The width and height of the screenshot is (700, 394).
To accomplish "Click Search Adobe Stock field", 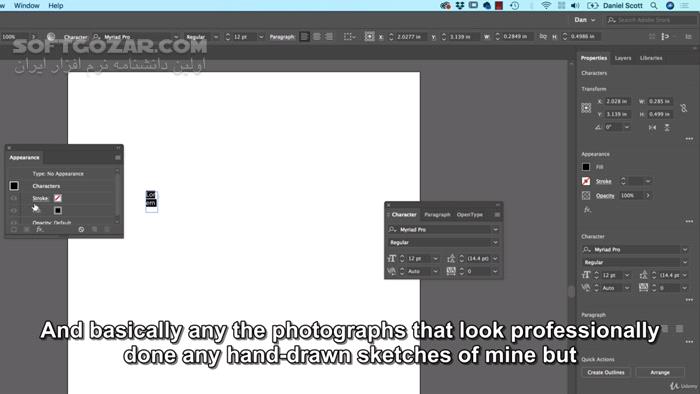I will pyautogui.click(x=651, y=20).
